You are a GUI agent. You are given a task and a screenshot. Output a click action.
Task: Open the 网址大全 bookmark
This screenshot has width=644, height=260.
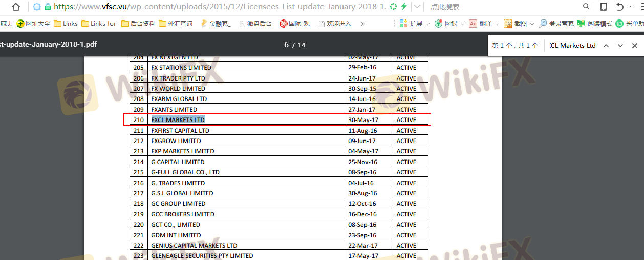coord(34,24)
